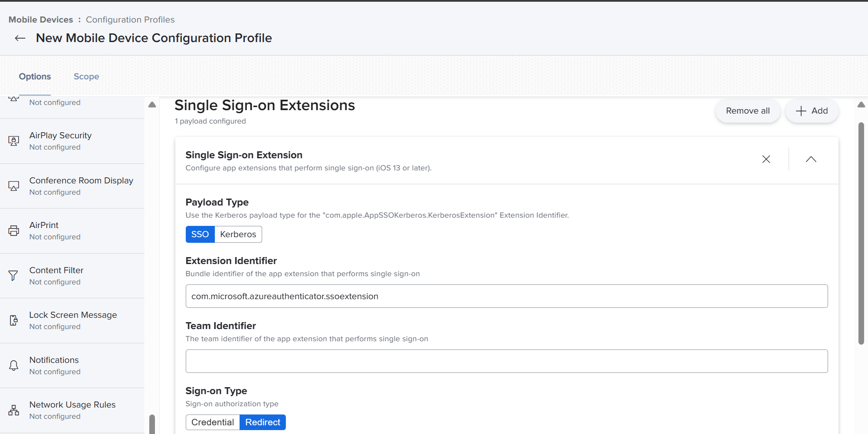Screen dimensions: 868x434
Task: Open the Conference Room Display payload icon
Action: (13, 186)
